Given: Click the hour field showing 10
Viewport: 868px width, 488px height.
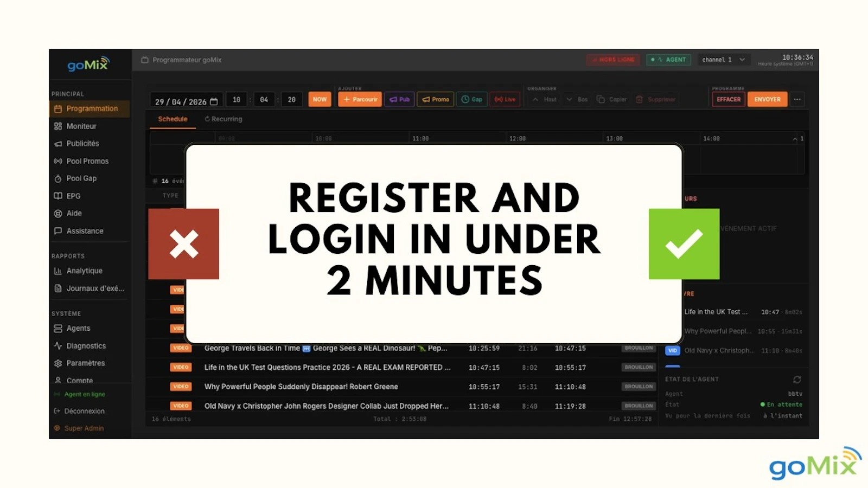Looking at the screenshot, I should click(237, 100).
